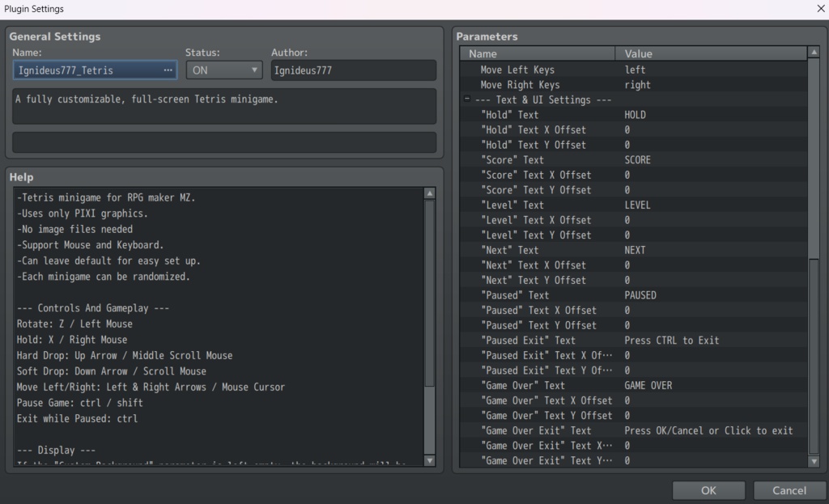Click the HOLD value cell

[x=635, y=115]
